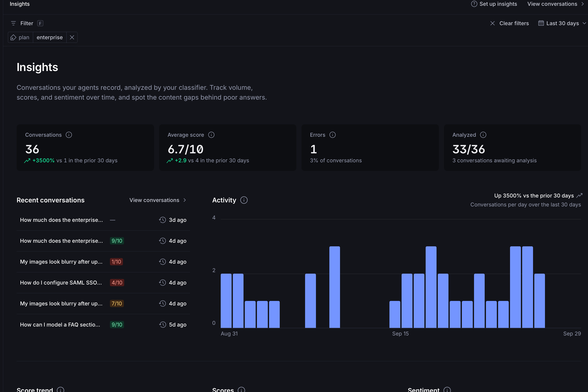Open the Filter menu

click(x=27, y=23)
